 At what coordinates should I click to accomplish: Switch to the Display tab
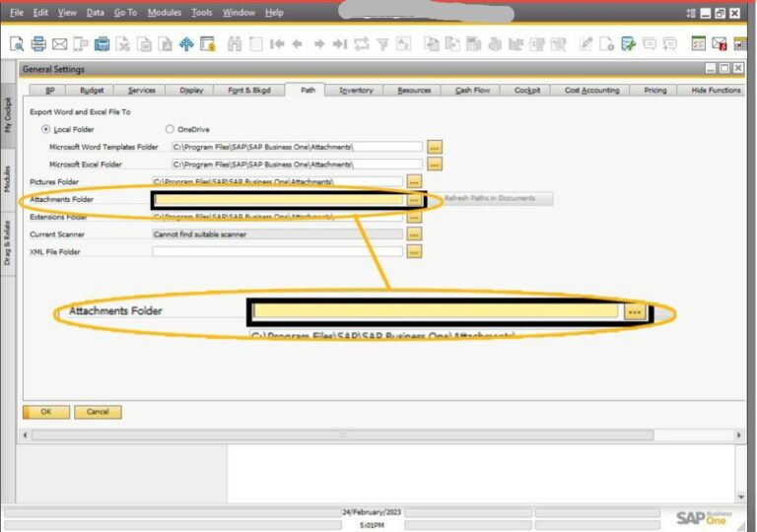pos(191,91)
